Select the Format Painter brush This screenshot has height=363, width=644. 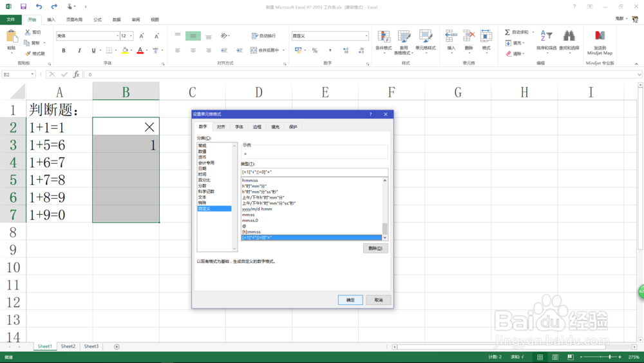pyautogui.click(x=28, y=54)
